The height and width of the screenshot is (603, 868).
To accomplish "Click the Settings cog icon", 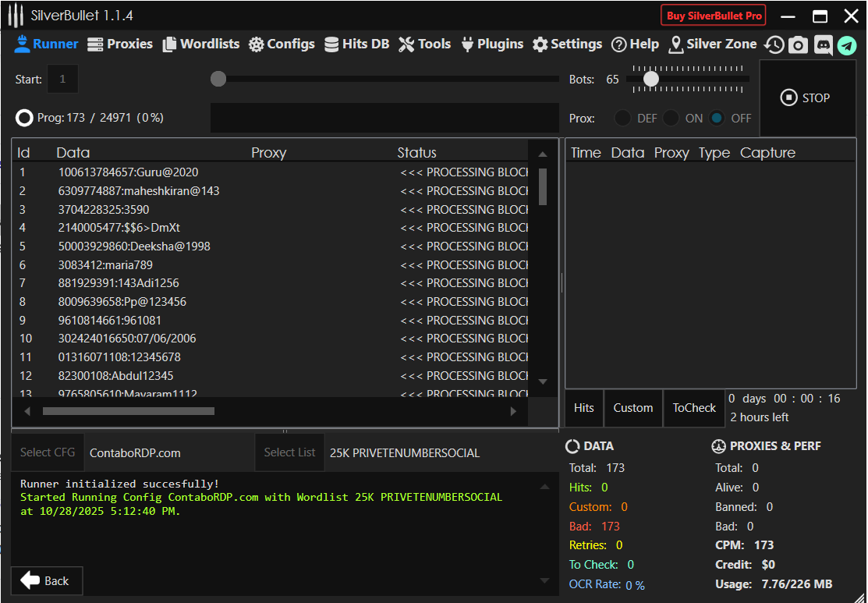I will [540, 44].
